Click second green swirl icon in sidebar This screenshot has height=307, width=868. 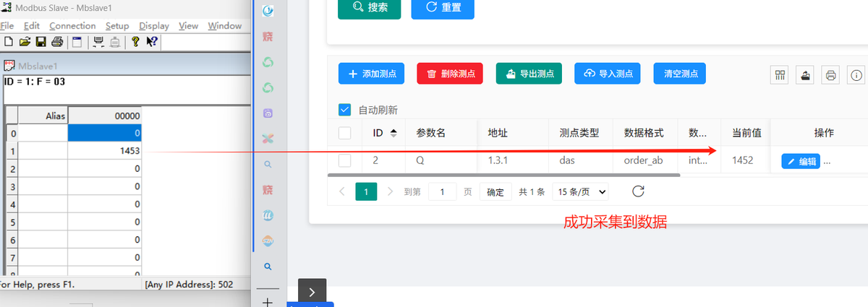click(x=268, y=87)
